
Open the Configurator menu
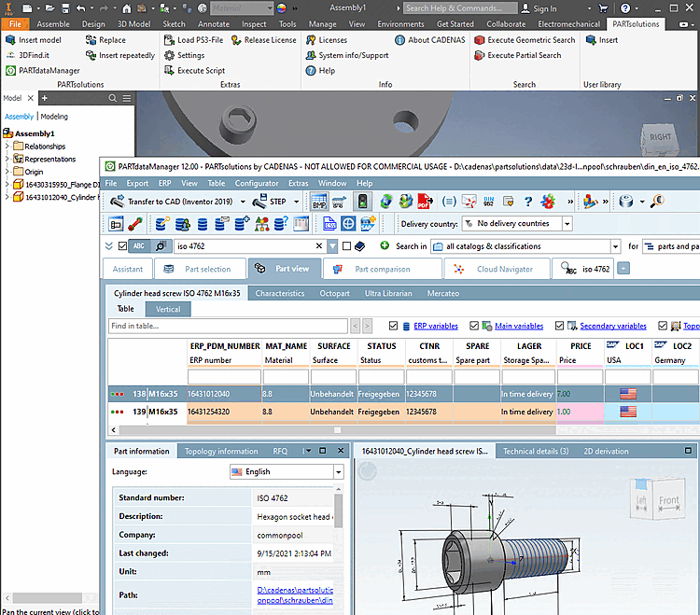point(256,184)
